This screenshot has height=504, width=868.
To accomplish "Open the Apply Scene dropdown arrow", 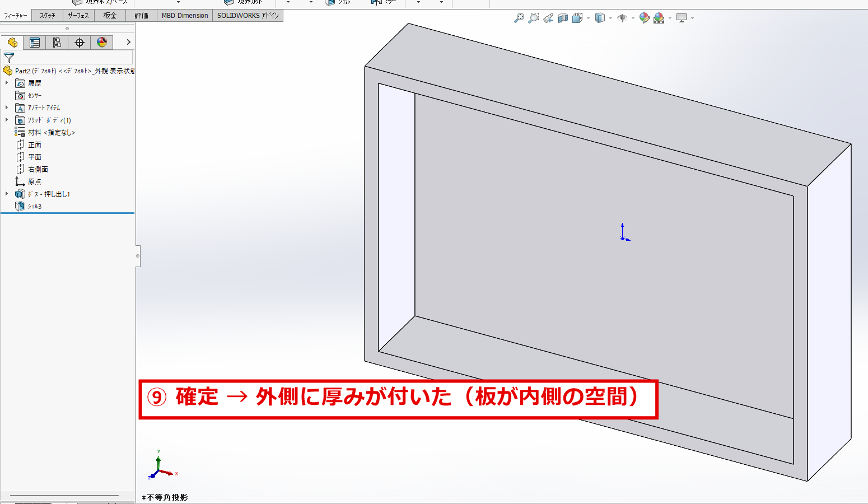I will click(670, 18).
